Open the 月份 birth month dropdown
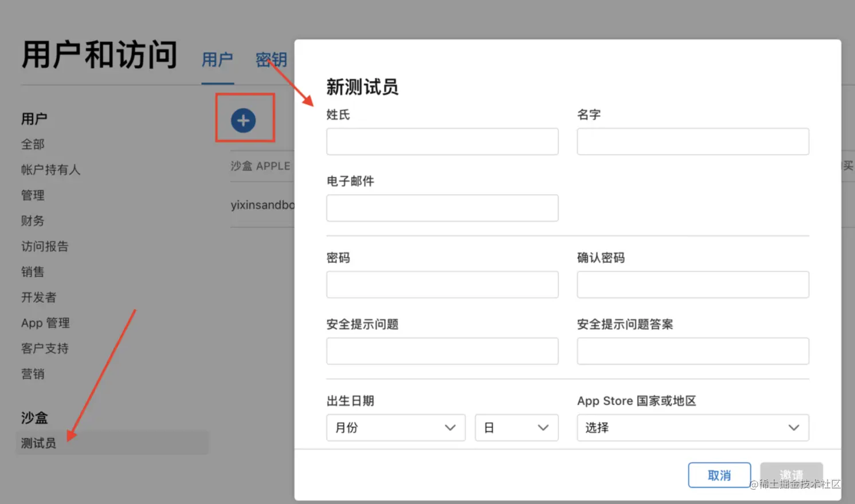Viewport: 855px width, 504px height. pyautogui.click(x=396, y=428)
